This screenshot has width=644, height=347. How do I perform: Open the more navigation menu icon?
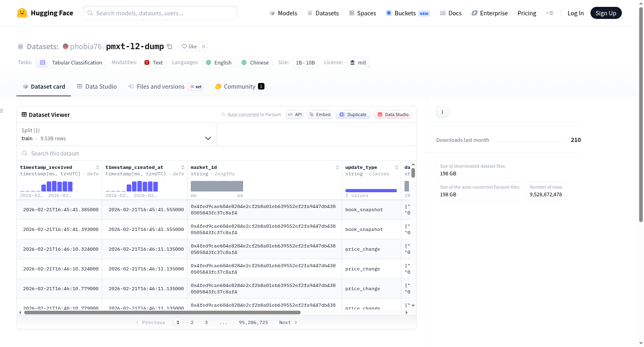click(x=549, y=13)
